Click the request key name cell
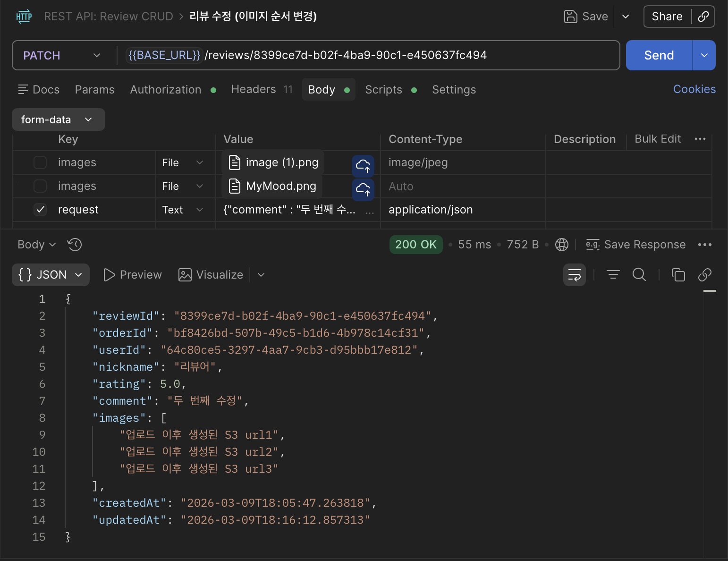Viewport: 728px width, 561px height. point(78,210)
